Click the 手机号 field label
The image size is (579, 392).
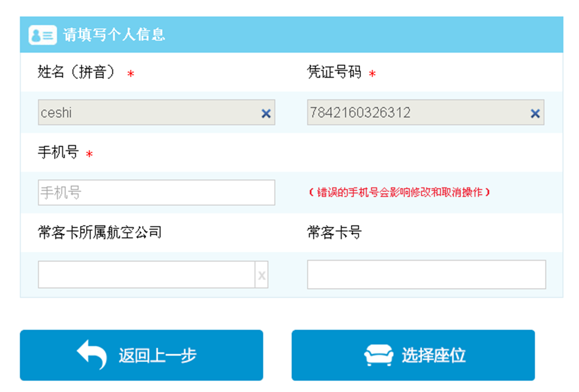click(x=58, y=152)
